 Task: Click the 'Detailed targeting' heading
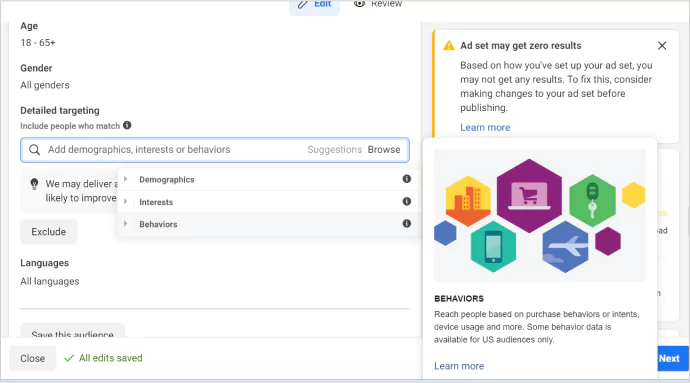[60, 110]
